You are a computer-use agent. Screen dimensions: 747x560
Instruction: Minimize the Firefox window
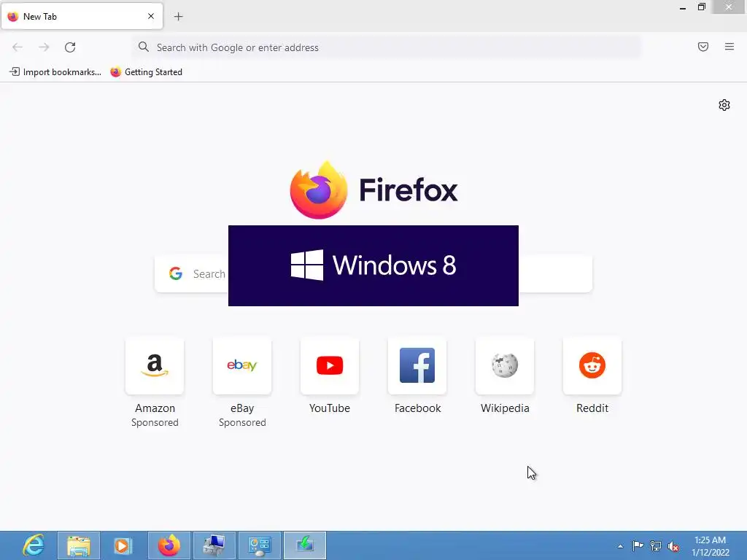683,7
